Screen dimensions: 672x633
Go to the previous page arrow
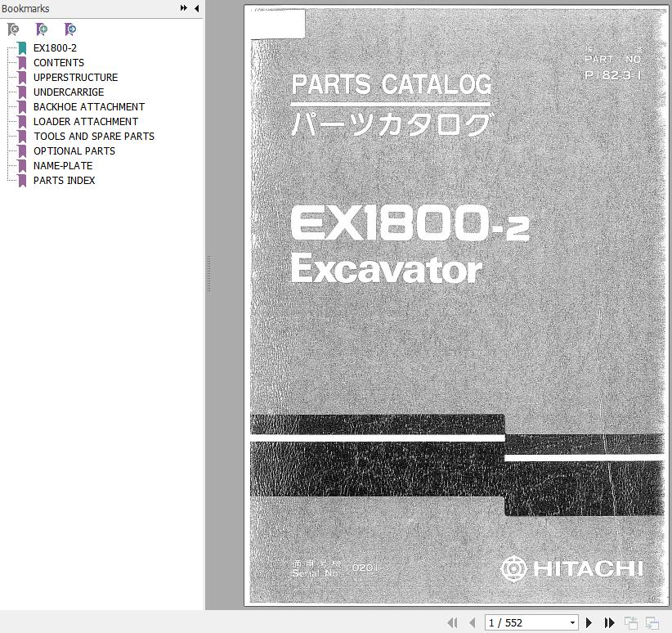(x=473, y=622)
